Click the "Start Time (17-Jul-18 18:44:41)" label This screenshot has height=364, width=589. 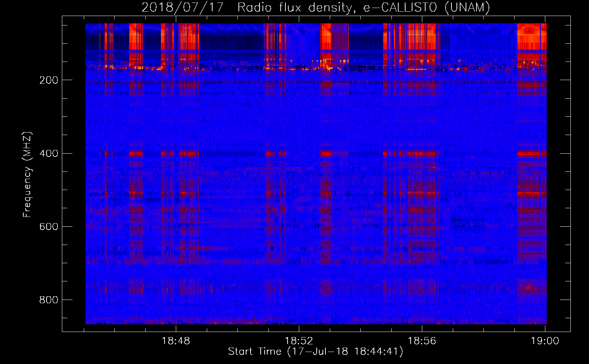tap(316, 352)
